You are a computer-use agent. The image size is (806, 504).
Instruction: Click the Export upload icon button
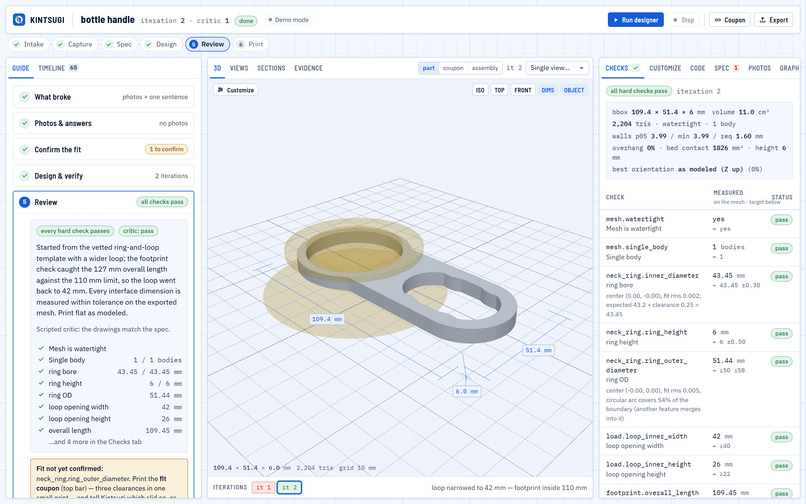[x=762, y=20]
